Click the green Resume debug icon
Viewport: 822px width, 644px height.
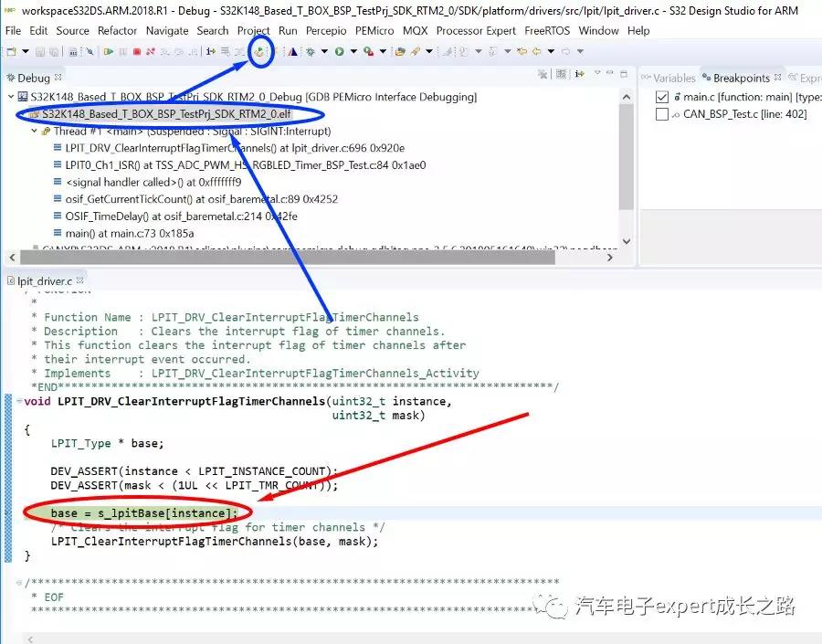(x=108, y=52)
